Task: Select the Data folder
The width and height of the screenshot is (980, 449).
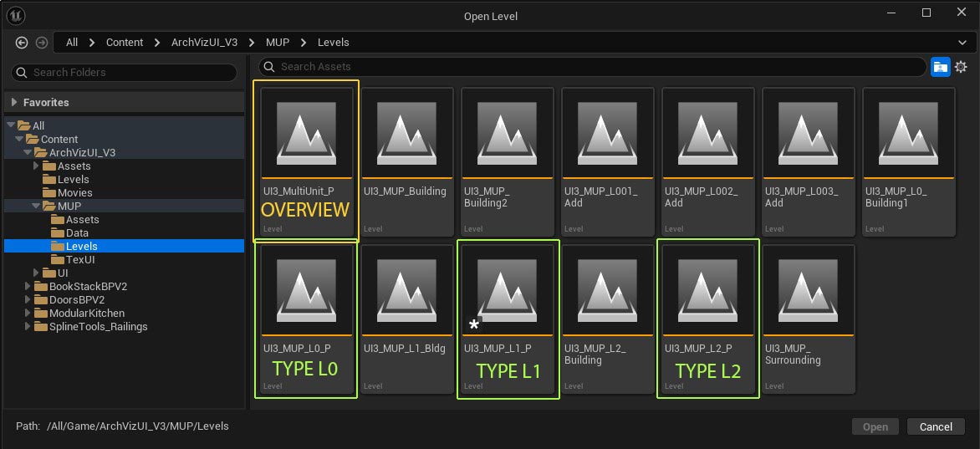Action: pos(124,233)
